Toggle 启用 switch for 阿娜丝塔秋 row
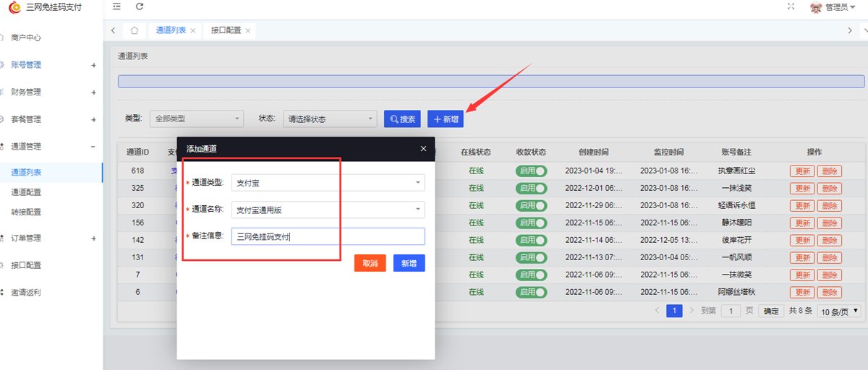 (531, 292)
